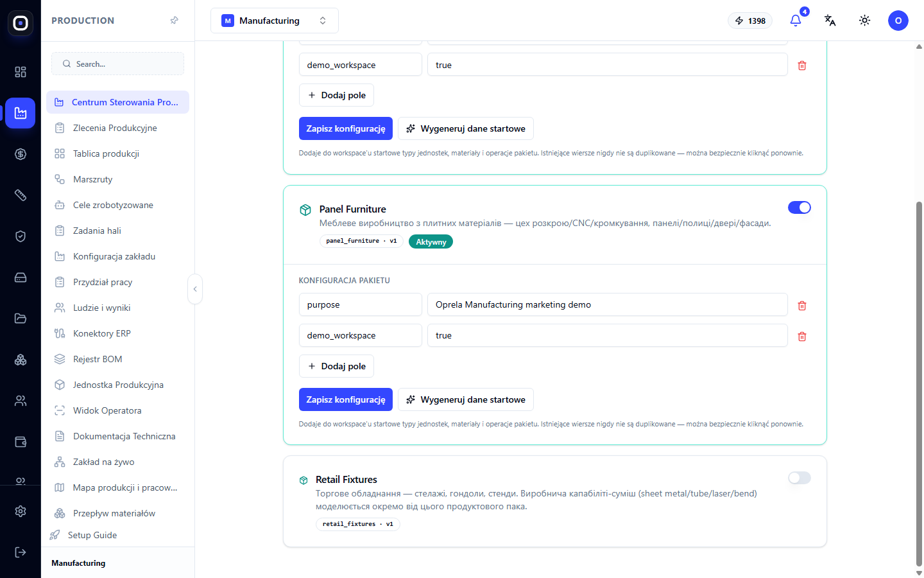Click the retail_fixtures · v1 tag
Image resolution: width=924 pixels, height=578 pixels.
coord(358,524)
